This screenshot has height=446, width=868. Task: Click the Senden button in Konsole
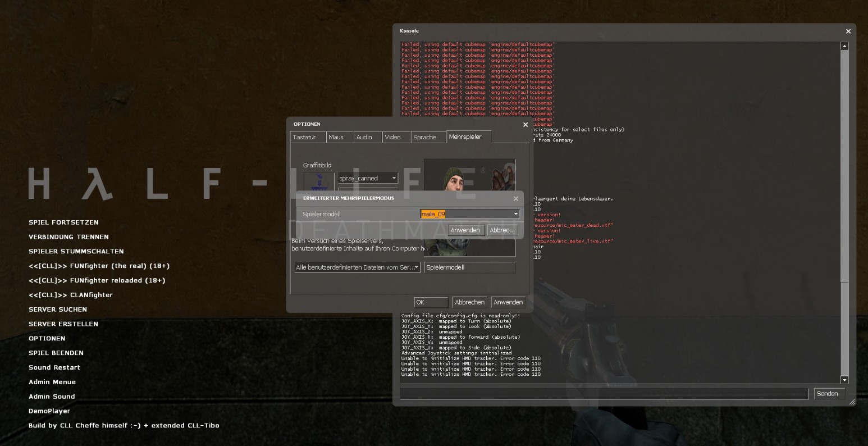829,394
